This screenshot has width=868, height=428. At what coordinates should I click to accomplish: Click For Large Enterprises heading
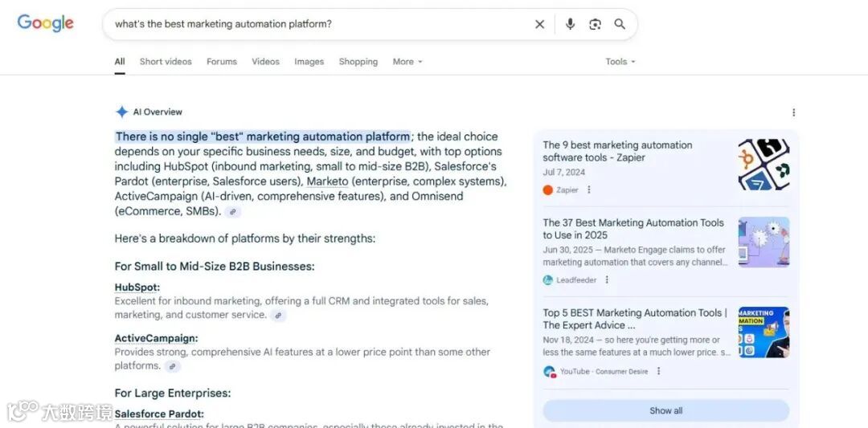tap(173, 393)
